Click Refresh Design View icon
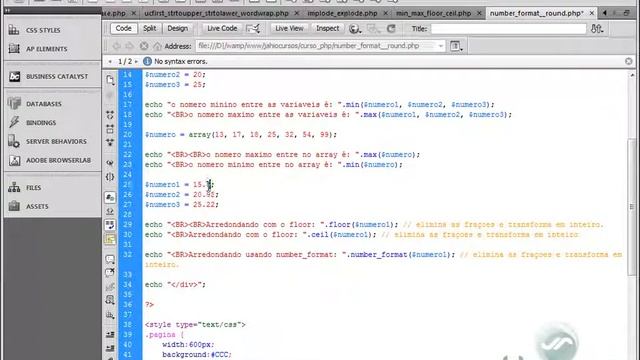Screen dimensions: 640x360 pos(391,29)
